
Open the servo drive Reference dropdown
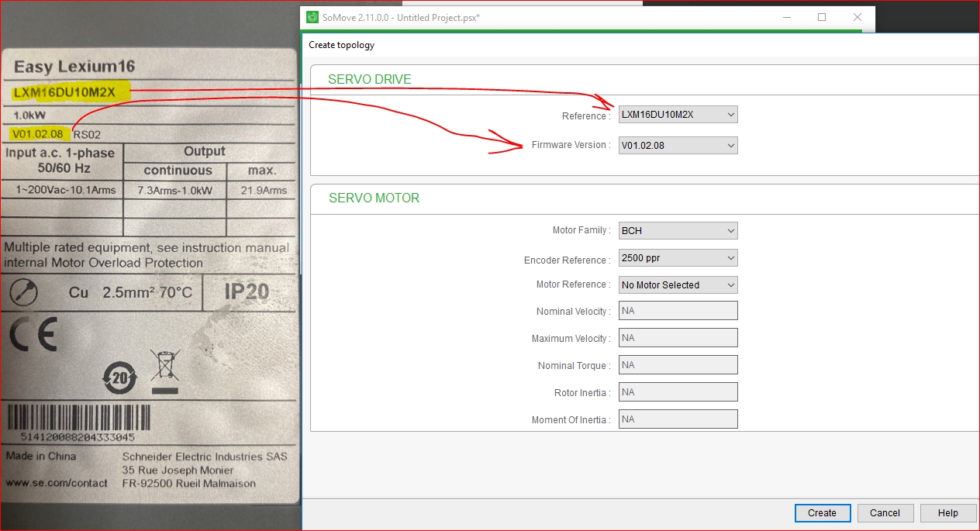678,115
